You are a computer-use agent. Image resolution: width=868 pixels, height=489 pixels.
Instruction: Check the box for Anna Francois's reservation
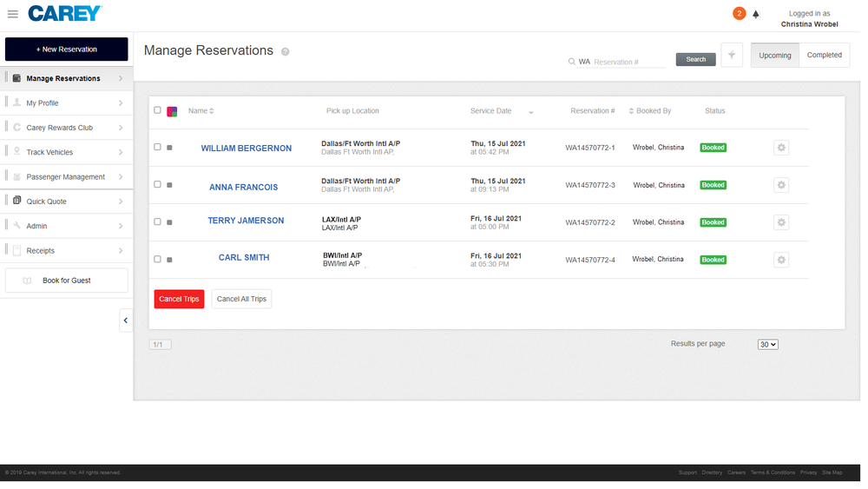pyautogui.click(x=158, y=184)
